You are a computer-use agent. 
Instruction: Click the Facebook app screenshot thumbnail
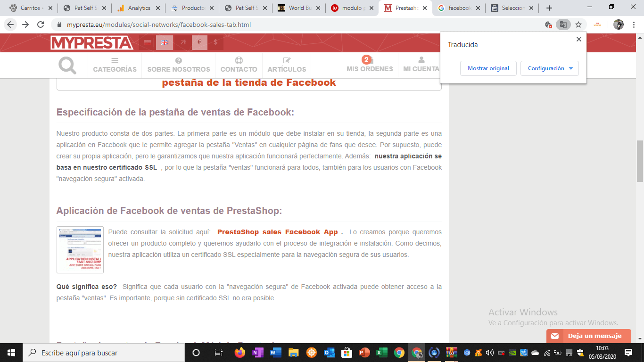pos(80,250)
